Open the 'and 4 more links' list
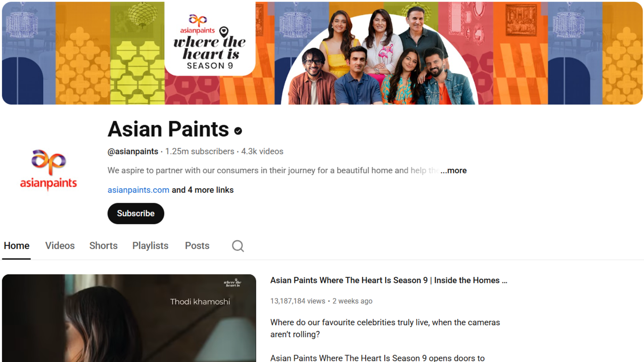The image size is (644, 362). coord(203,190)
